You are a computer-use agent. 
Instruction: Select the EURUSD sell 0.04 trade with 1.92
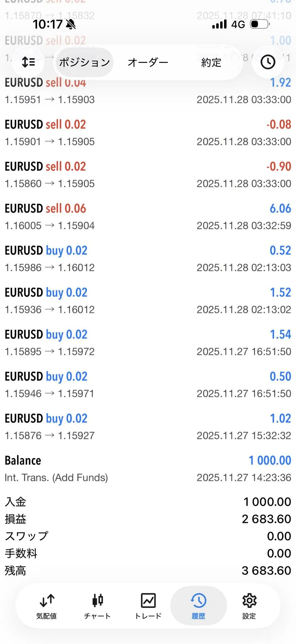point(148,91)
